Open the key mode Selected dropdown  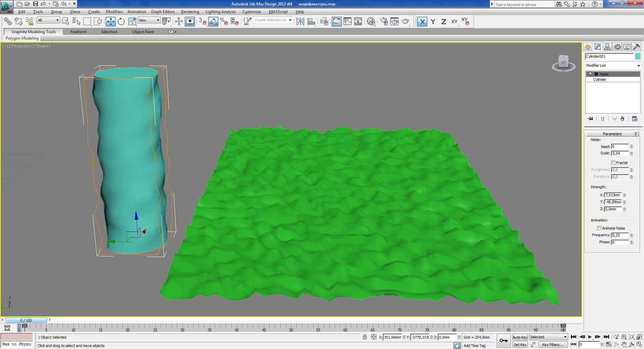[x=548, y=337]
